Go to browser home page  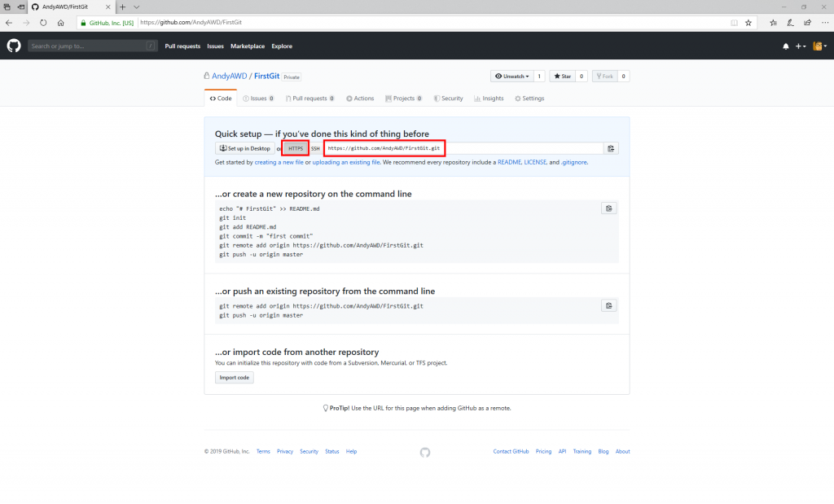tap(60, 23)
